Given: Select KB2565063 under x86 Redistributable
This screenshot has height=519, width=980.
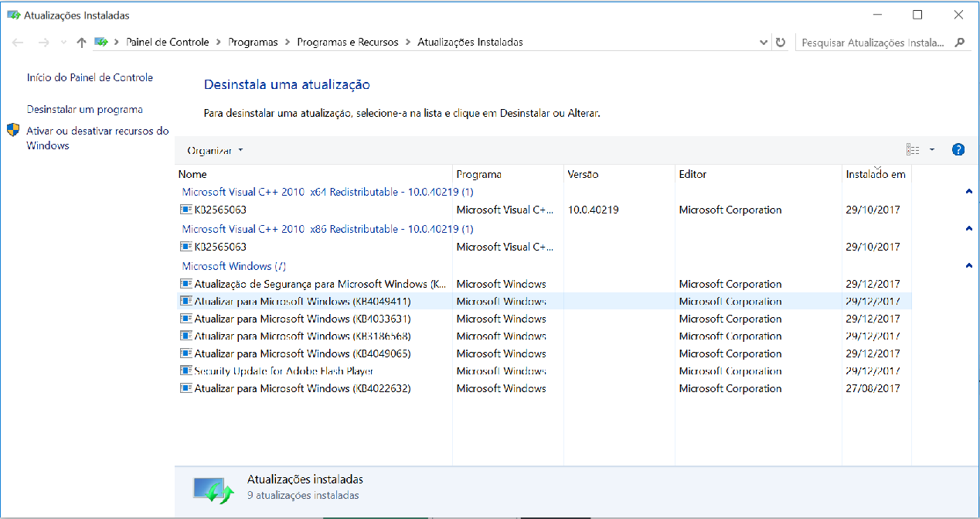Looking at the screenshot, I should pos(544,247).
